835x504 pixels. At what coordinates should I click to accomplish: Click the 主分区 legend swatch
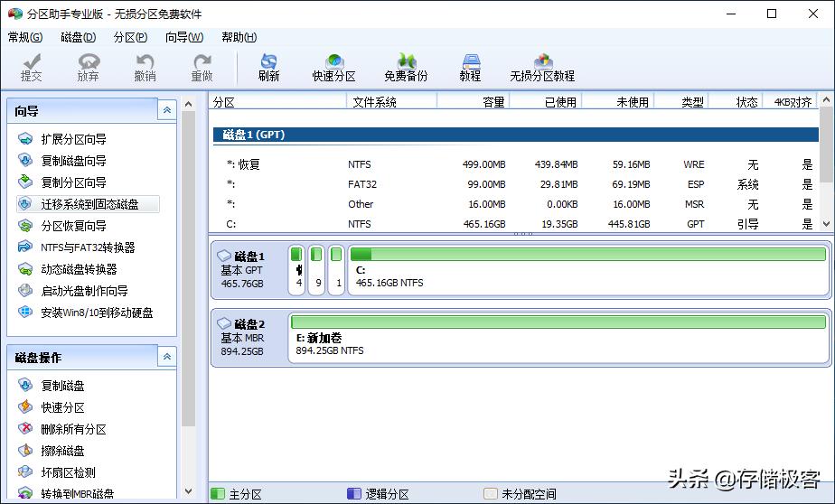pos(218,493)
